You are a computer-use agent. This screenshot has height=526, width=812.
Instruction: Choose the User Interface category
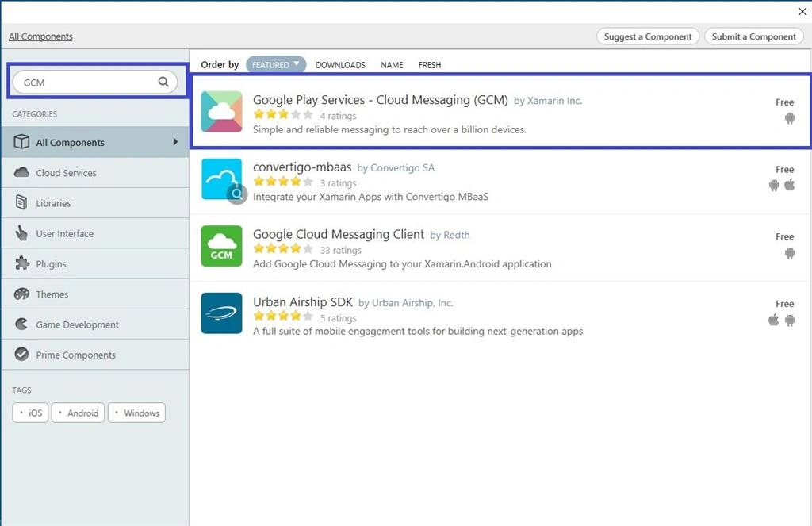pyautogui.click(x=95, y=233)
